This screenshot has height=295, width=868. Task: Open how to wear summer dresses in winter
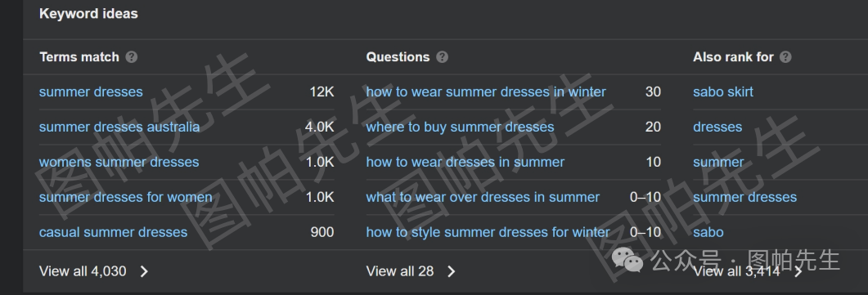click(486, 92)
